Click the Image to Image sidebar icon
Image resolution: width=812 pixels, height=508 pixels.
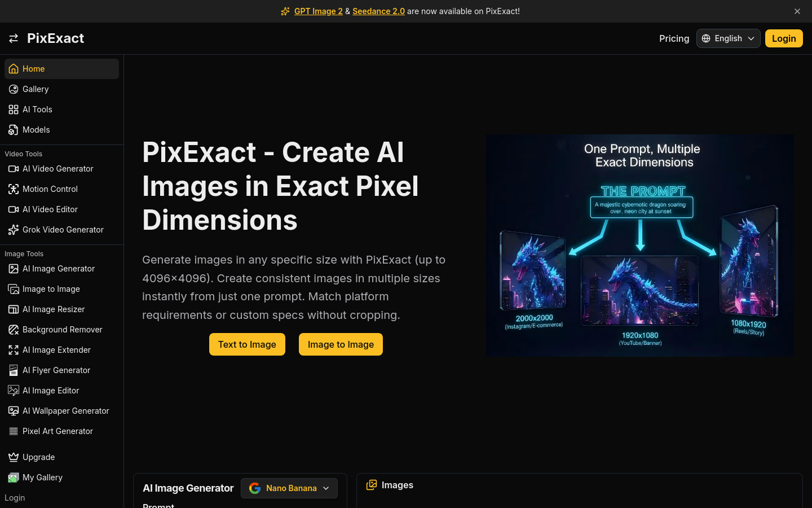click(14, 289)
